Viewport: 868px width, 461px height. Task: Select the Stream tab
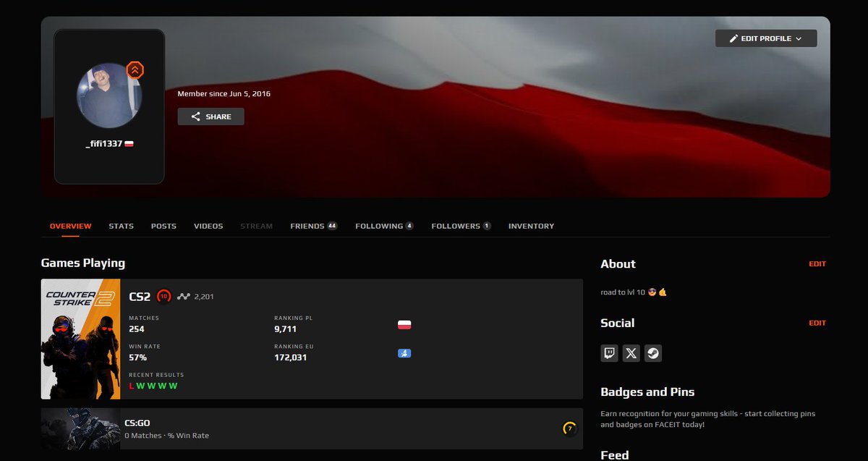[257, 226]
